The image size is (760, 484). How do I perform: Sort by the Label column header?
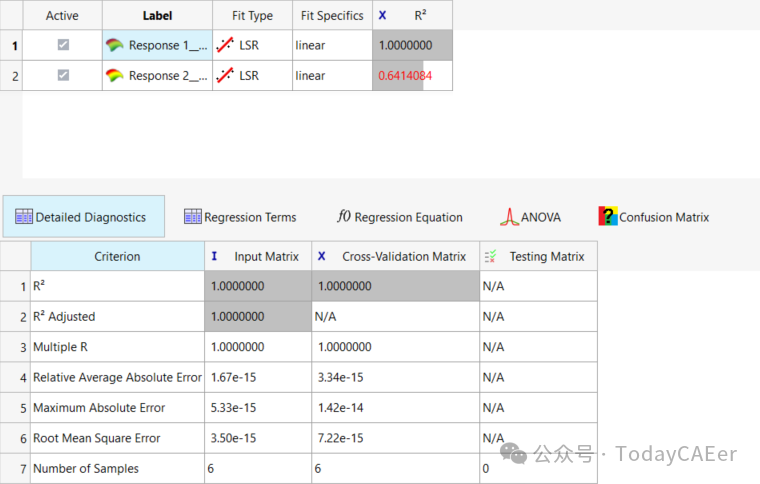point(157,16)
